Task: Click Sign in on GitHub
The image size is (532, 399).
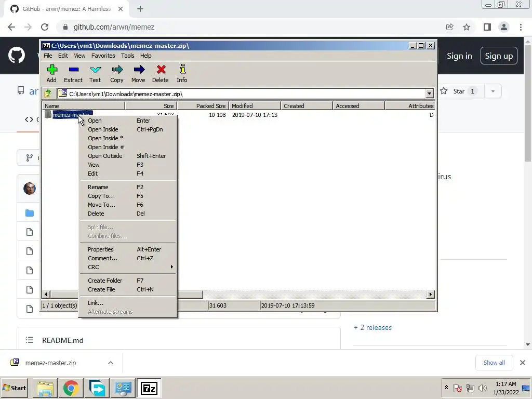Action: point(459,56)
